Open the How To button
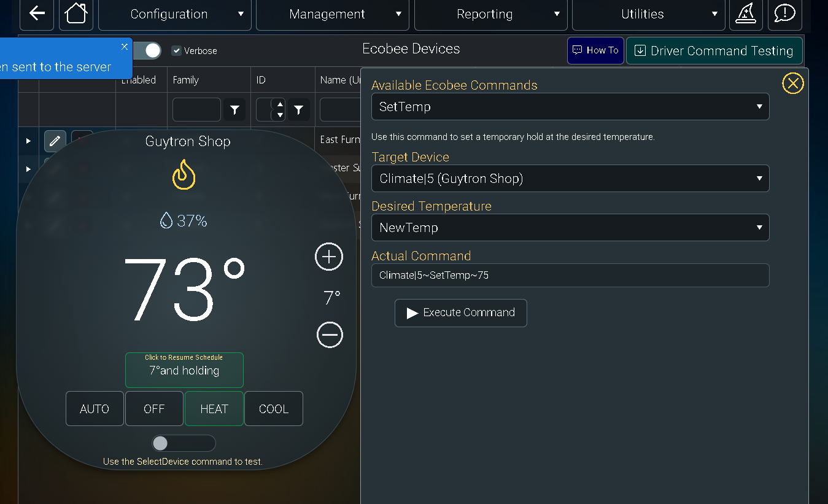The width and height of the screenshot is (828, 504). point(595,50)
